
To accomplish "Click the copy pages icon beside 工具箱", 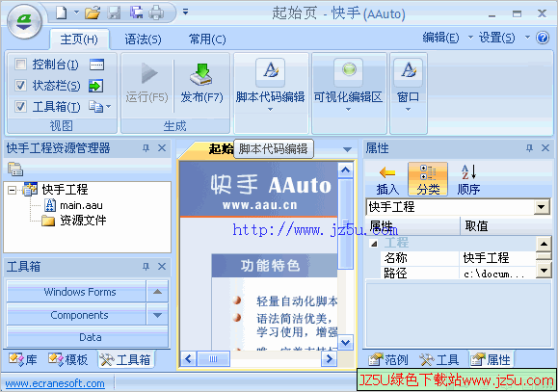I will [95, 106].
